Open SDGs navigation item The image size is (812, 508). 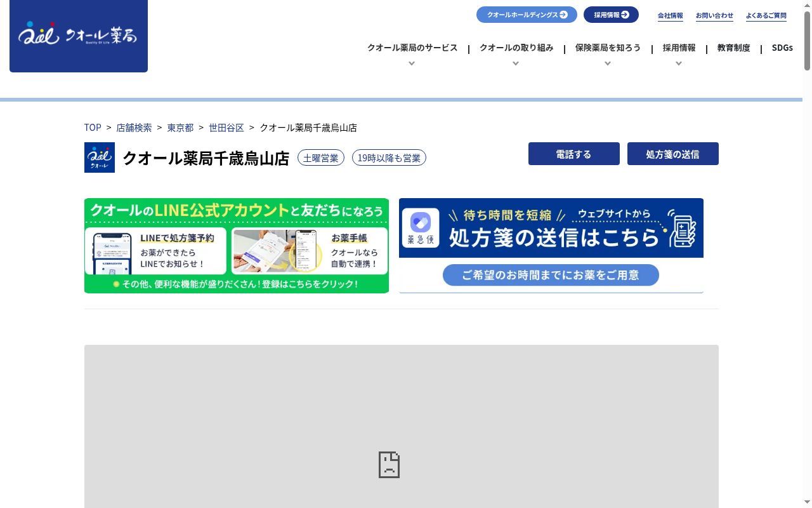click(x=782, y=48)
